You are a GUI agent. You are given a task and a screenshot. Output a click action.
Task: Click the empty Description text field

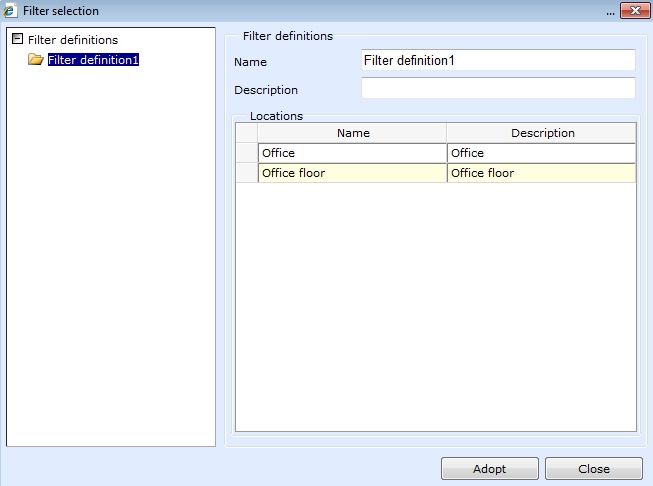click(497, 89)
